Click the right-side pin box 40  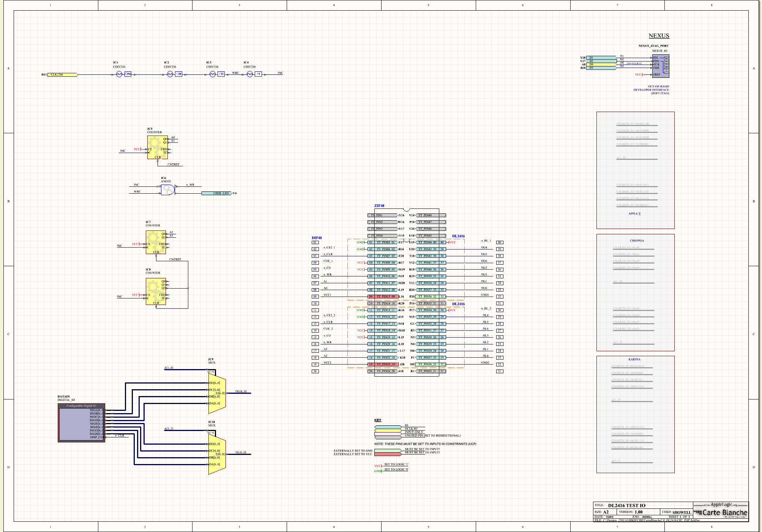tap(500, 242)
